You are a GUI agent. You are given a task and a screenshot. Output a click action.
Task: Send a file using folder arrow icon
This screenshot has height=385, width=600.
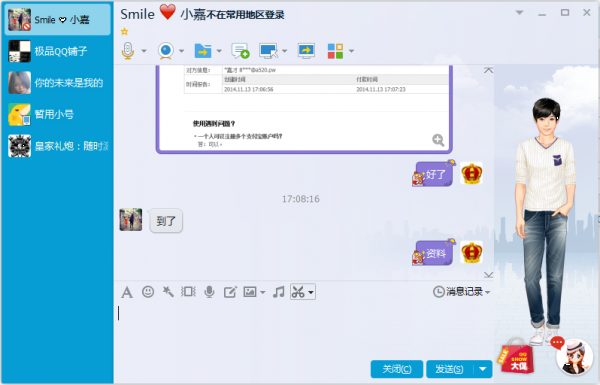point(203,51)
